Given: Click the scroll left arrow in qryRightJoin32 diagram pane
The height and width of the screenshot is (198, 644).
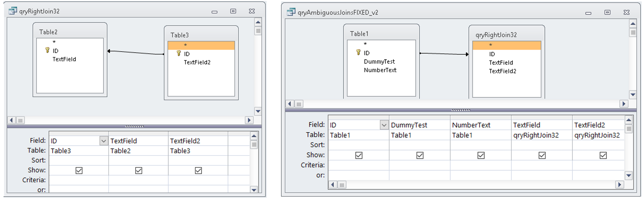Looking at the screenshot, I should tap(12, 120).
